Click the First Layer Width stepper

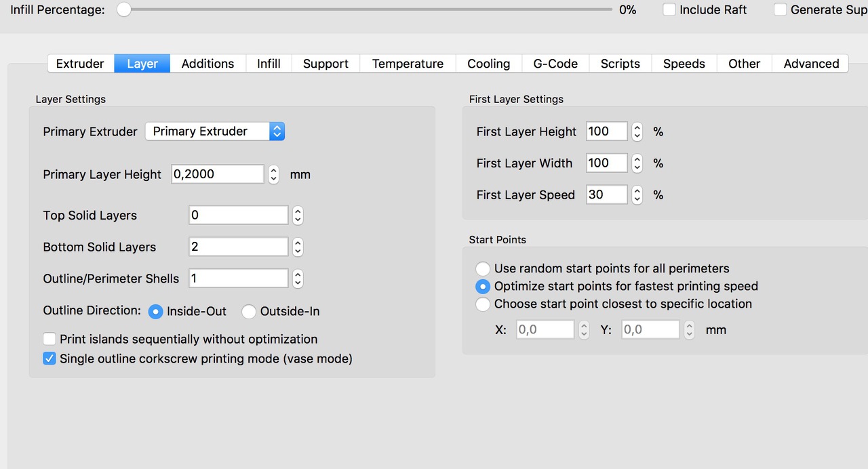coord(637,163)
